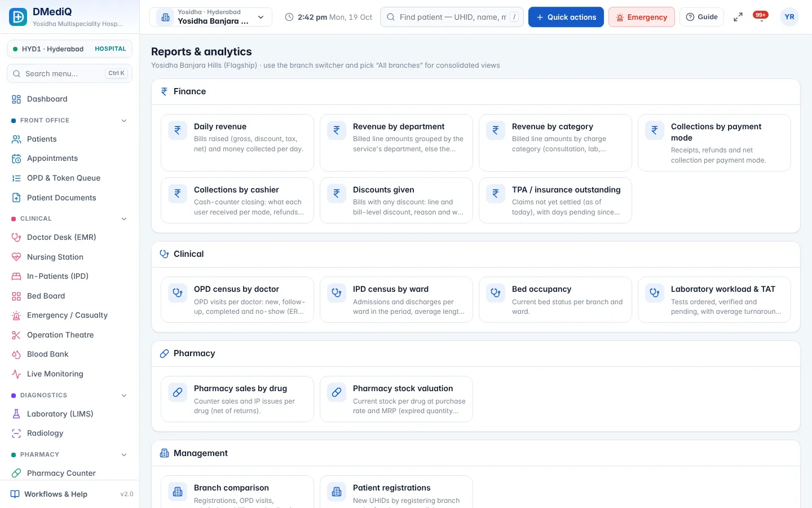Click the v2.0 version label
This screenshot has width=812, height=508.
[127, 494]
